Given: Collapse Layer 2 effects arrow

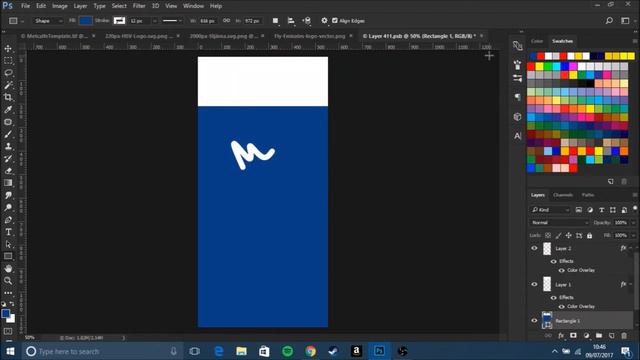Looking at the screenshot, I should coord(631,248).
